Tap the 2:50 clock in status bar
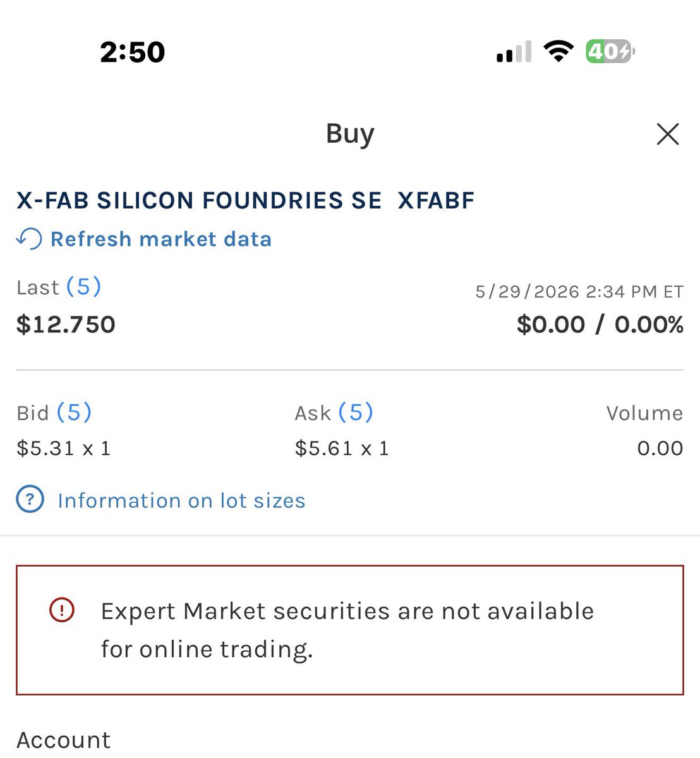 tap(133, 52)
